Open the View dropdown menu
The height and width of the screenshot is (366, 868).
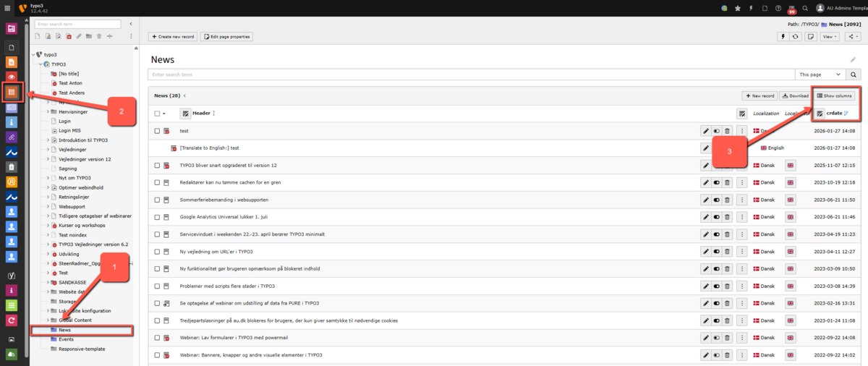[x=830, y=36]
